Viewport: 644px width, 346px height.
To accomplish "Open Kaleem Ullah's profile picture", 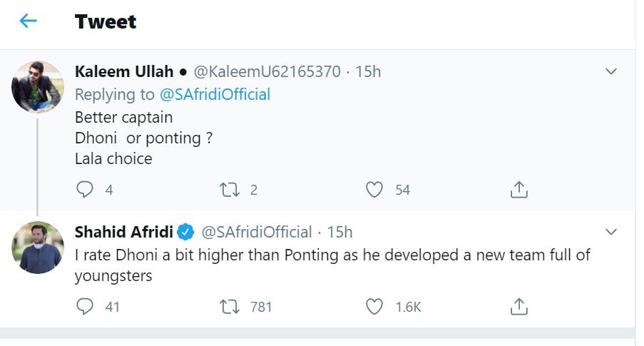I will point(38,87).
